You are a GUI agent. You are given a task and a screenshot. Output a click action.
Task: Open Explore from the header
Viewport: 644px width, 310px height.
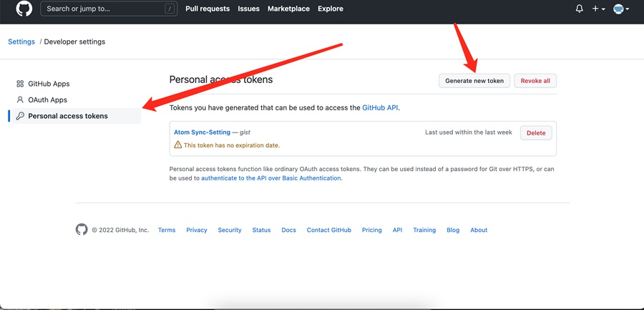tap(331, 9)
